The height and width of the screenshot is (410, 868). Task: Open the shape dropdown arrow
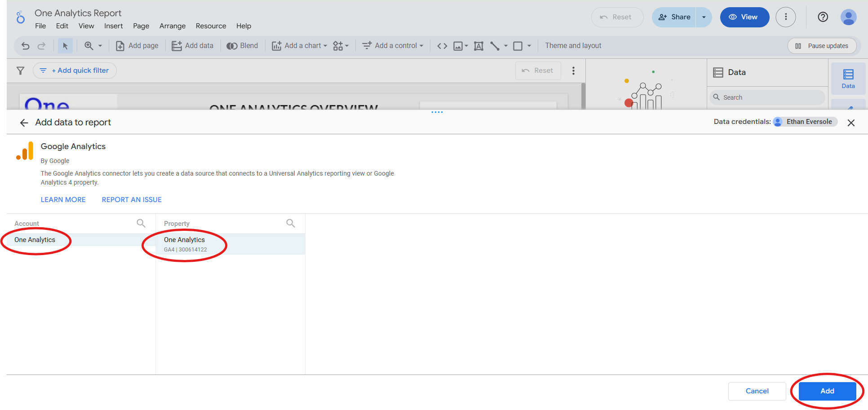coord(529,46)
